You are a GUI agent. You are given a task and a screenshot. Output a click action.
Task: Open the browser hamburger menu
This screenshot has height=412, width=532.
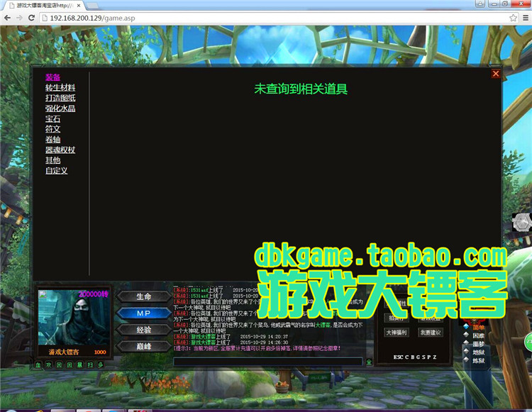(x=526, y=18)
